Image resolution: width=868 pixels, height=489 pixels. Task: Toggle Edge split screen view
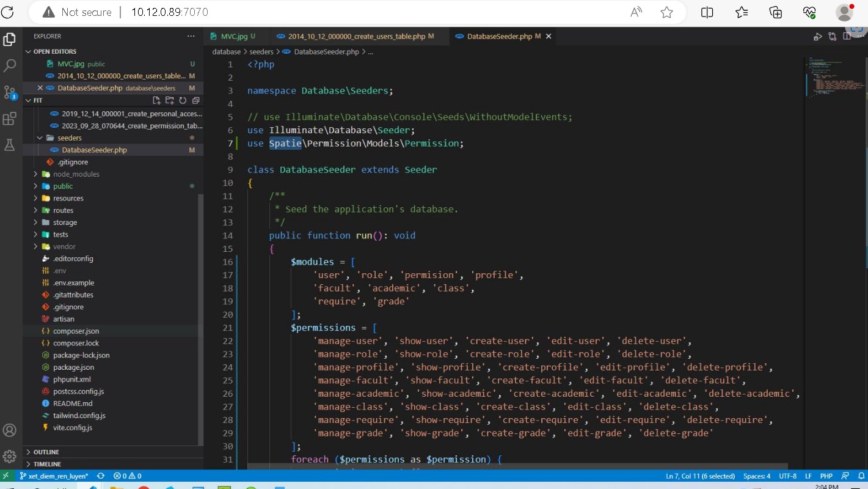pos(707,12)
